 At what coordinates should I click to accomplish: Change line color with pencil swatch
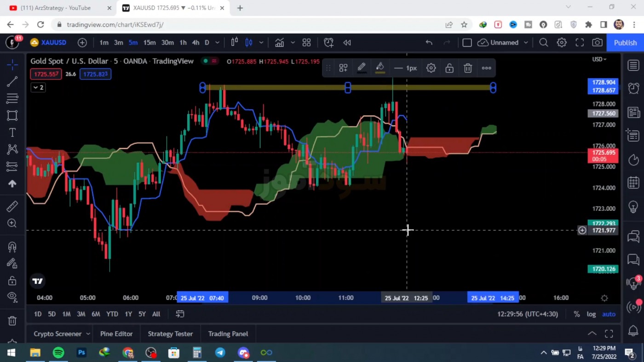pos(362,68)
